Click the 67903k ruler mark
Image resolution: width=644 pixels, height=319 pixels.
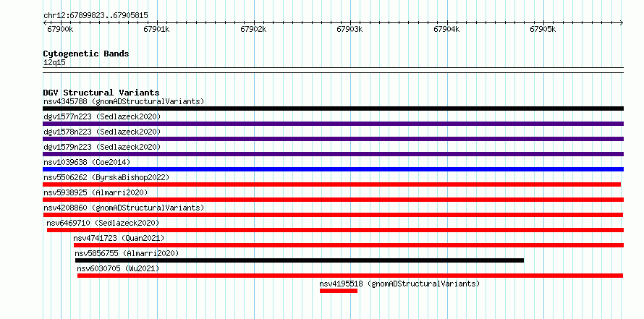(x=350, y=29)
